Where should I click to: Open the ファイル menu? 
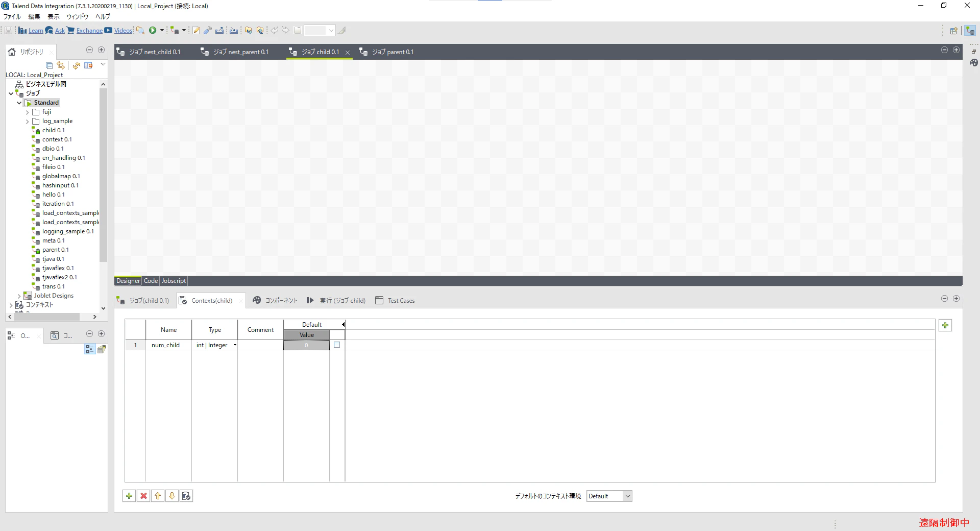12,16
